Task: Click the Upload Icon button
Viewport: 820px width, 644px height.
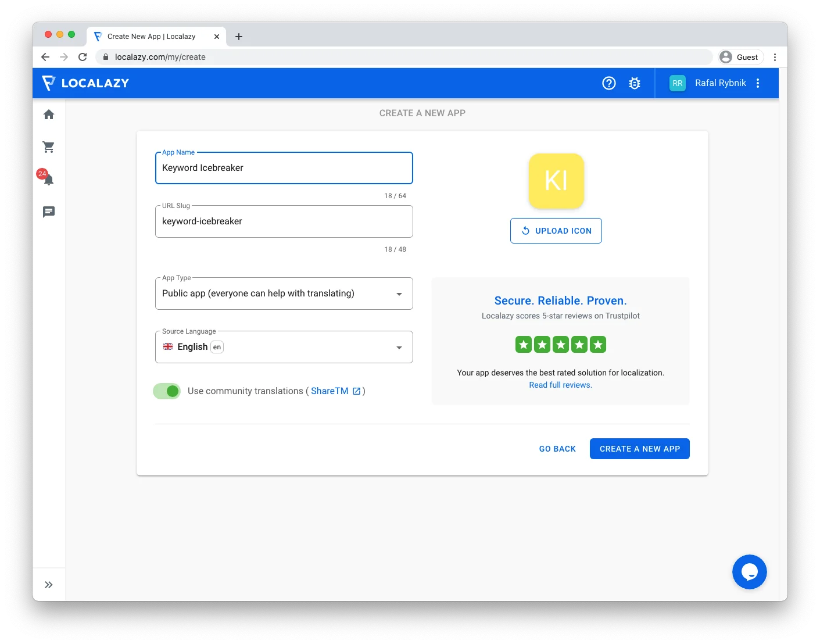Action: click(x=556, y=231)
